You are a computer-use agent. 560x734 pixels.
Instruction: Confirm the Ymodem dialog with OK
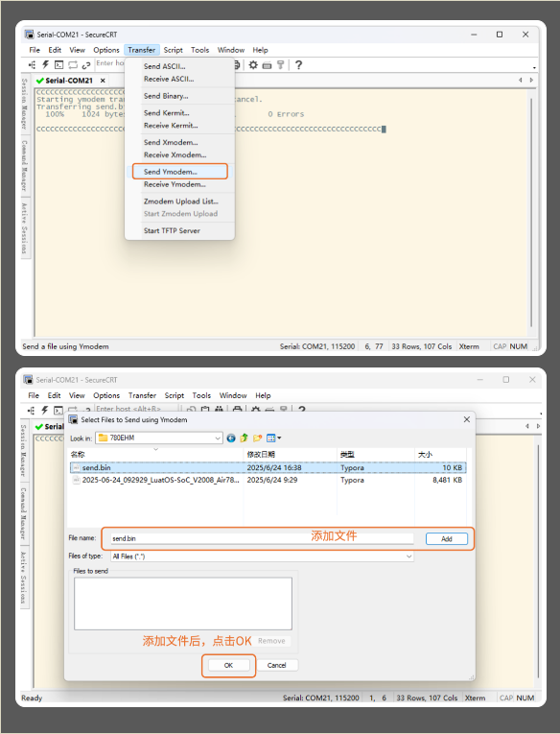click(228, 665)
